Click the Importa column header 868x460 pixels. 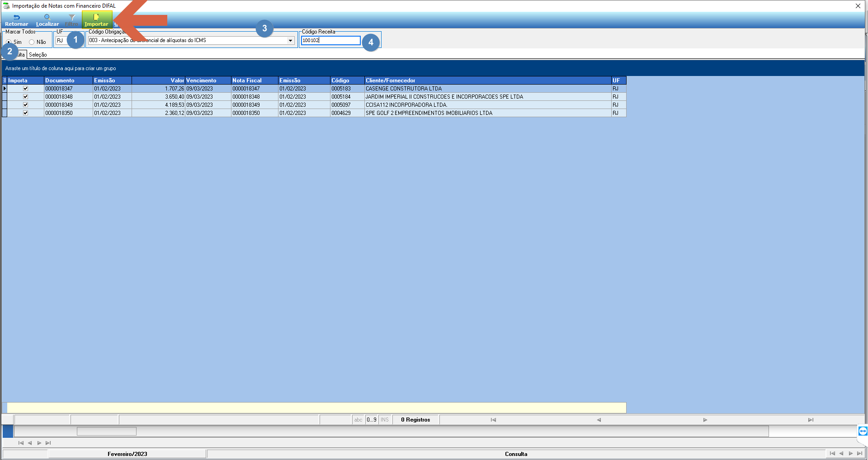tap(25, 81)
